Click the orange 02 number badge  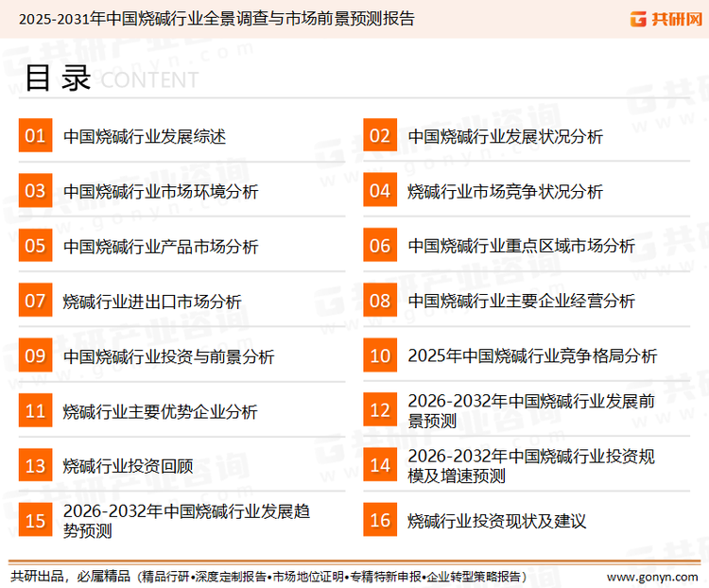pyautogui.click(x=380, y=135)
